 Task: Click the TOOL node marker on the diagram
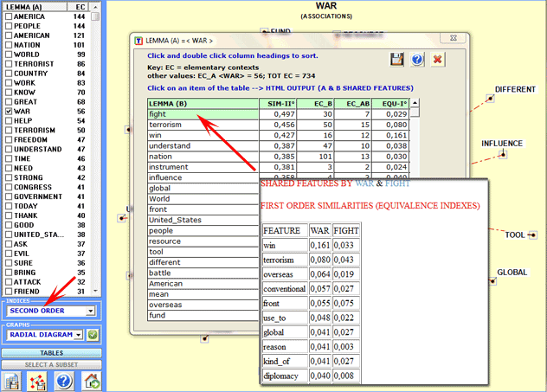[532, 235]
